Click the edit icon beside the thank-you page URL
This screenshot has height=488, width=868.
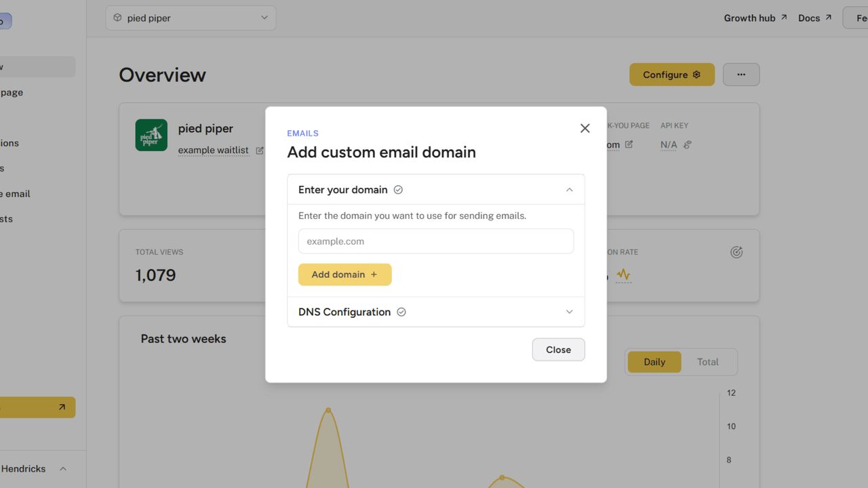(629, 144)
